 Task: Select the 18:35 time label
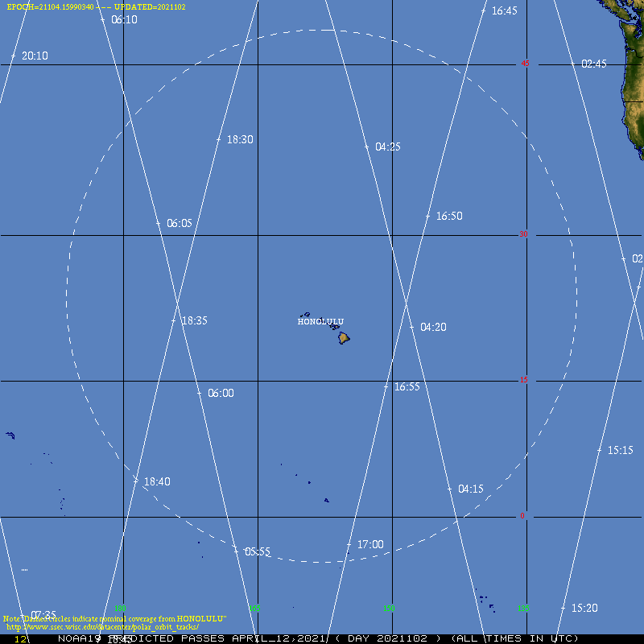[194, 320]
